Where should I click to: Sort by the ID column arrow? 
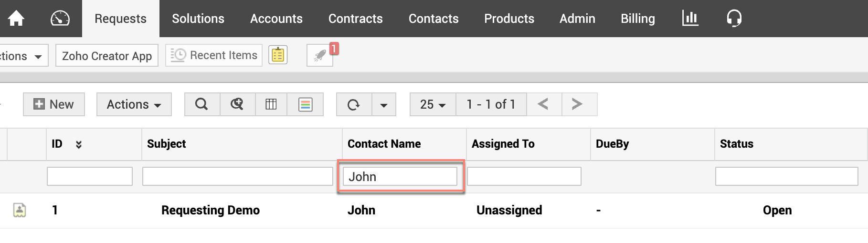pos(79,144)
